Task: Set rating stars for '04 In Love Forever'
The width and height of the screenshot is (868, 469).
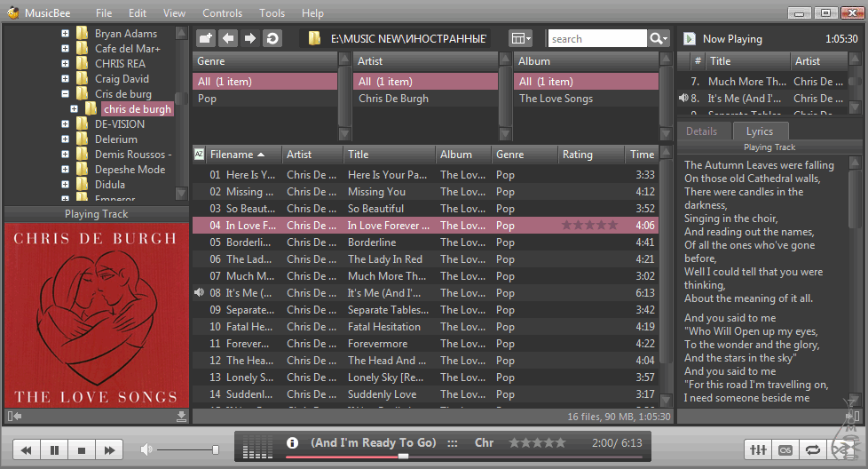Action: (589, 225)
